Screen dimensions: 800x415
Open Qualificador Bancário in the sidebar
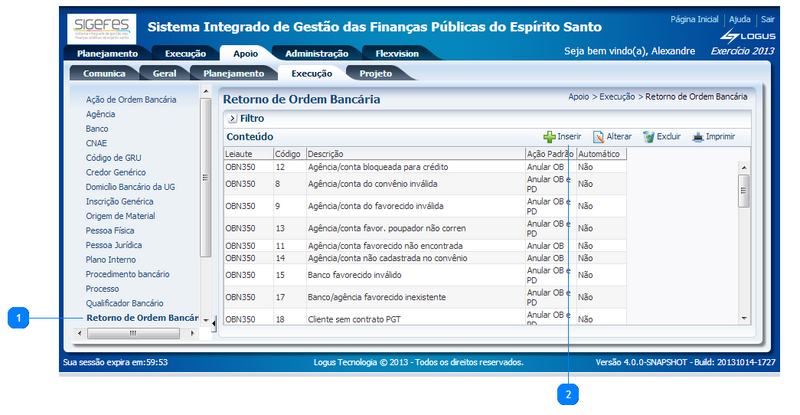click(x=124, y=303)
